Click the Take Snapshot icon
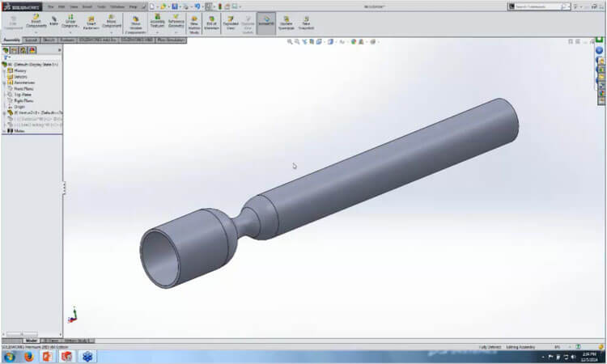The height and width of the screenshot is (364, 607). 307,20
